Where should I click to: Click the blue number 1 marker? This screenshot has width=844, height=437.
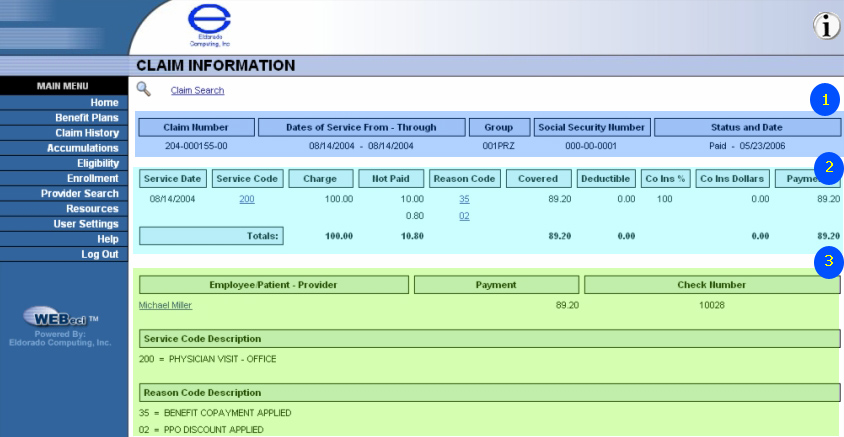pos(825,101)
